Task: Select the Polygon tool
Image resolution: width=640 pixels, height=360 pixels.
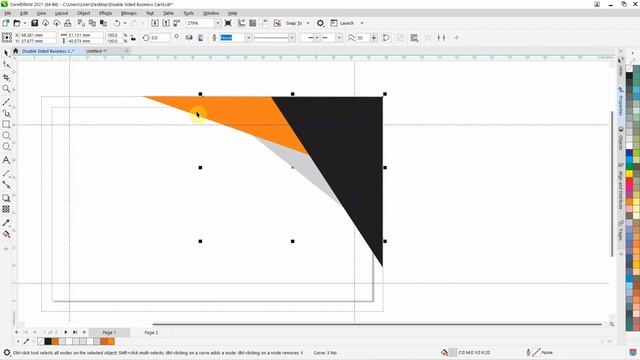Action: tap(6, 147)
